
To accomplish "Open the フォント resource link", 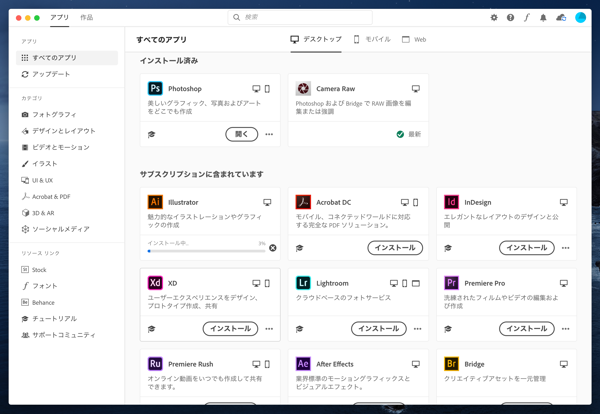I will (x=39, y=286).
